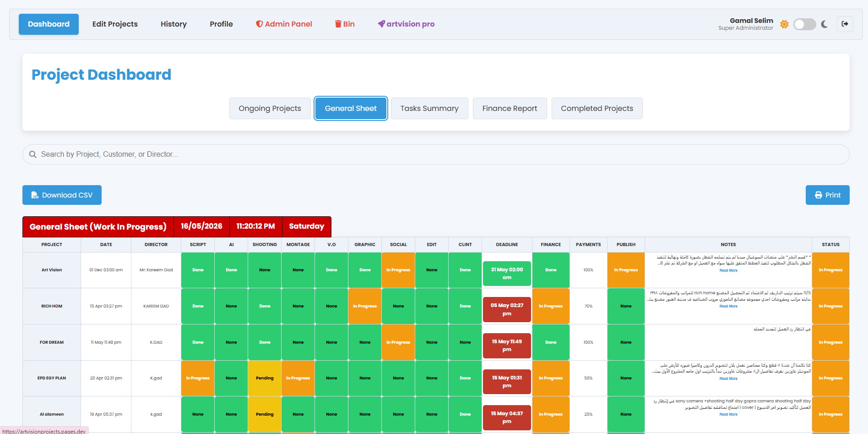The width and height of the screenshot is (868, 434).
Task: Click the Art Vision project name
Action: (x=52, y=270)
